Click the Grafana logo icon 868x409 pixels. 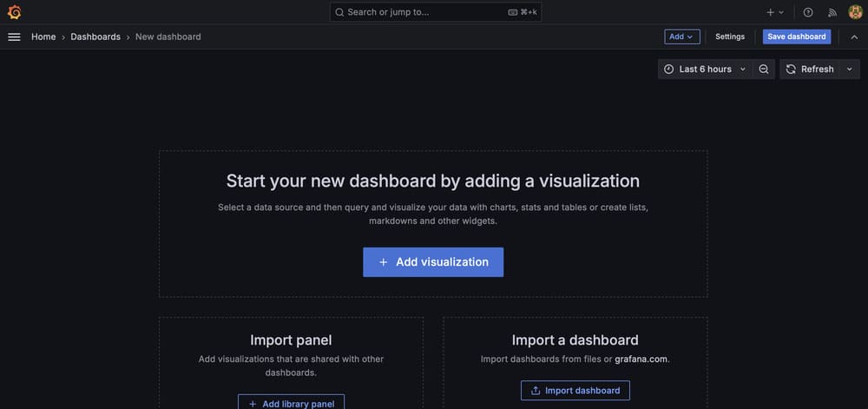tap(15, 12)
